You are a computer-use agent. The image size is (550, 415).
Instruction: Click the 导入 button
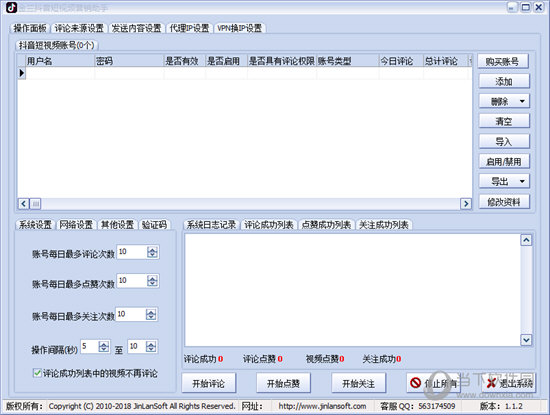click(504, 141)
